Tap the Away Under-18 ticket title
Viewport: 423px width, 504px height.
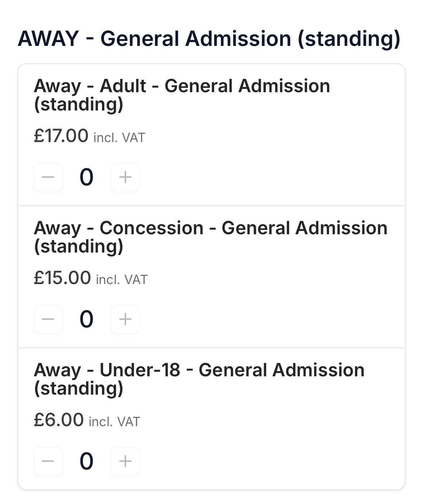tap(199, 370)
